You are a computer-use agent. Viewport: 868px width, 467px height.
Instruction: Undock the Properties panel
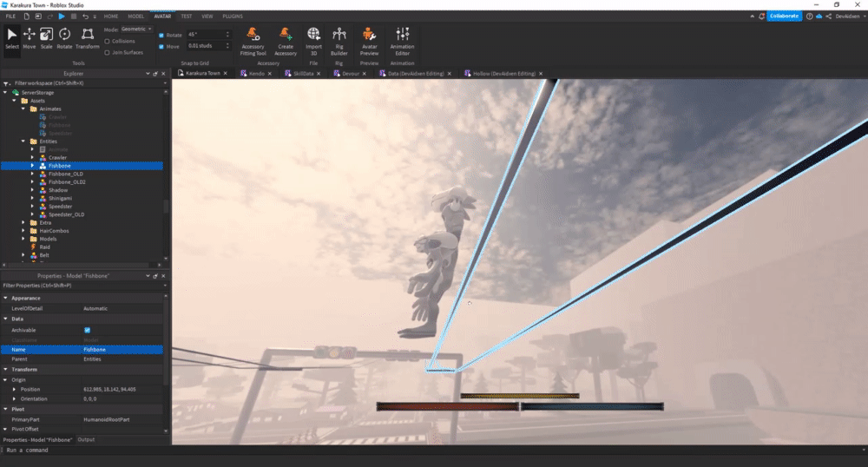coord(155,275)
